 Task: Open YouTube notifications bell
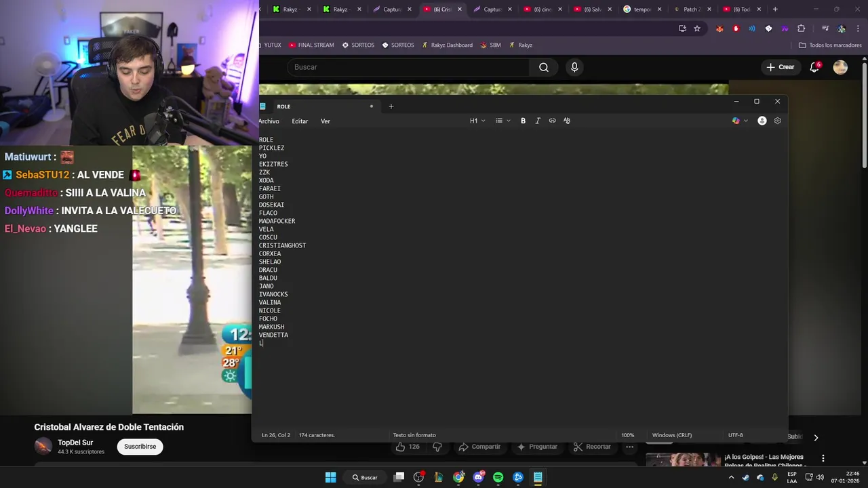pos(814,67)
